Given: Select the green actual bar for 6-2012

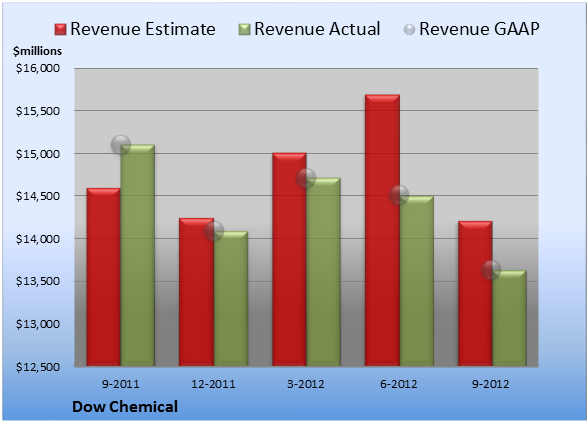Looking at the screenshot, I should (417, 281).
